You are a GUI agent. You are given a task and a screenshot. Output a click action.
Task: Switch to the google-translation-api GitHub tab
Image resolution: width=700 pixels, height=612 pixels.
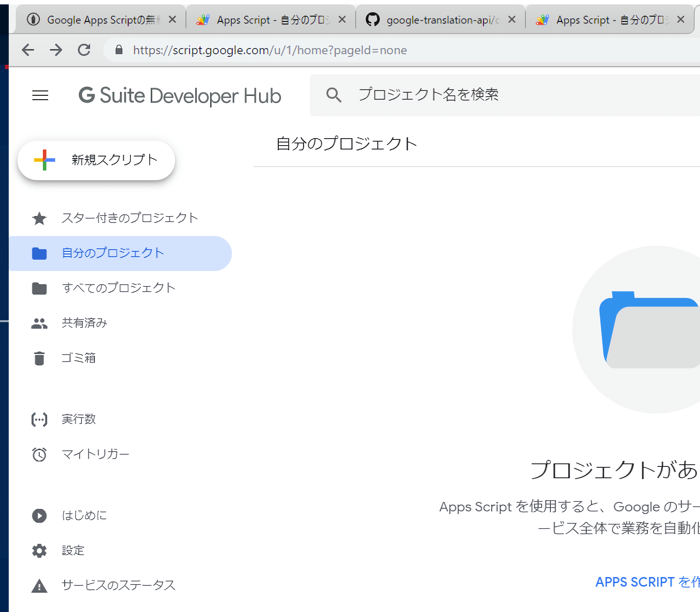[437, 20]
